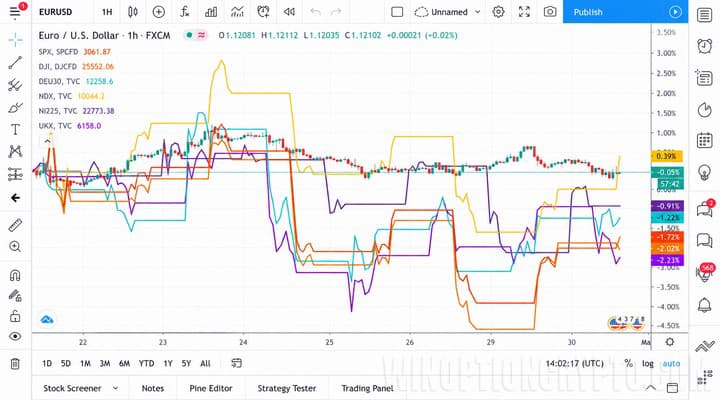Viewport: 720px width, 400px height.
Task: Select the brush drawing tool
Action: [15, 107]
